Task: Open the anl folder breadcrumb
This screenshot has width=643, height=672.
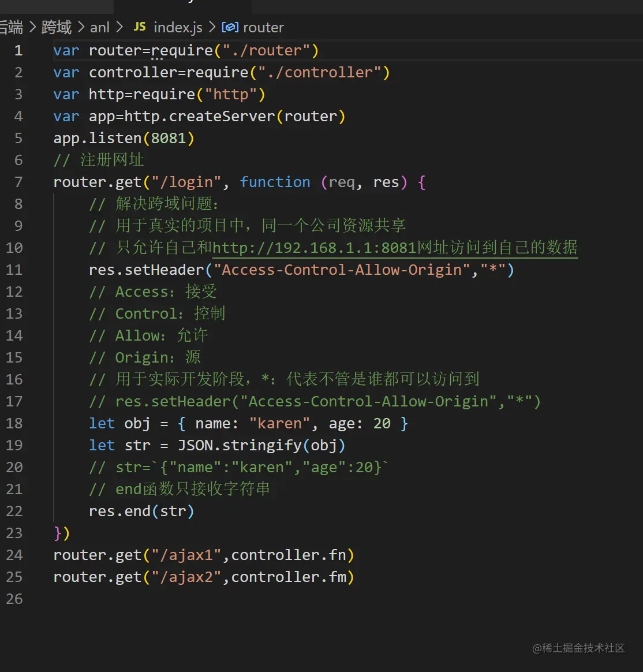Action: click(100, 28)
